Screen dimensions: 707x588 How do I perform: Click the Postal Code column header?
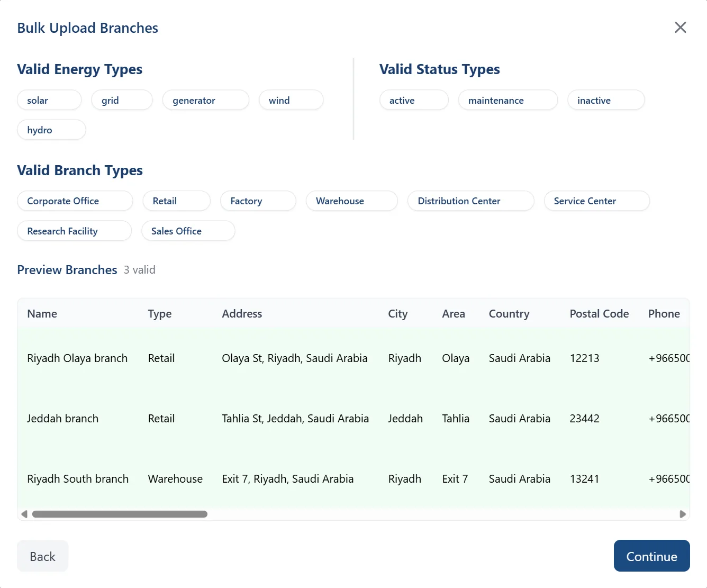tap(599, 313)
